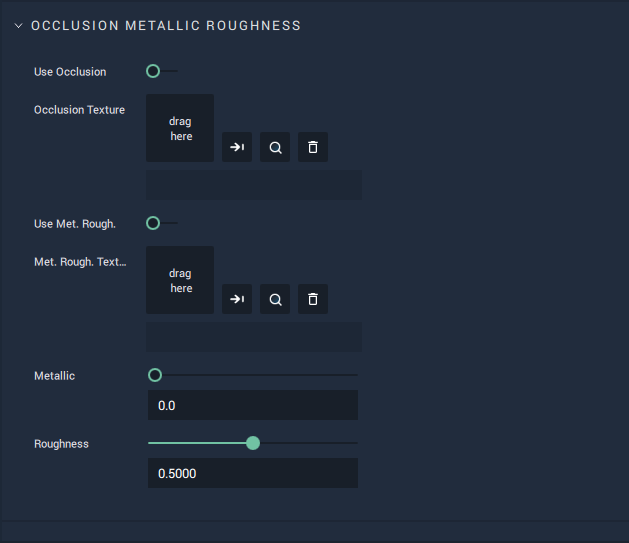The width and height of the screenshot is (629, 543).
Task: Click the Met. Rough. Texture assign arrow icon
Action: (x=237, y=299)
